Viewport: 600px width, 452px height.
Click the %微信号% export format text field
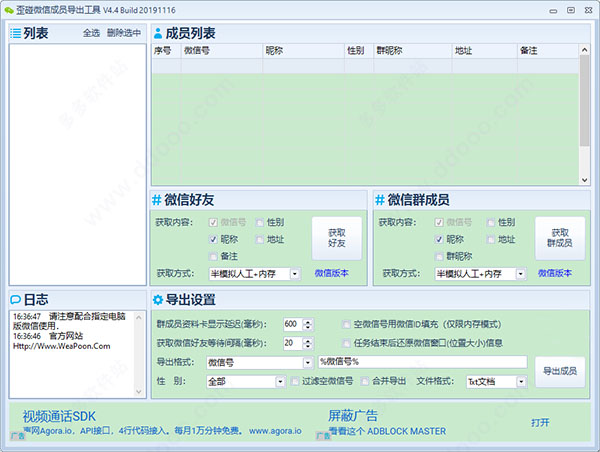point(422,362)
